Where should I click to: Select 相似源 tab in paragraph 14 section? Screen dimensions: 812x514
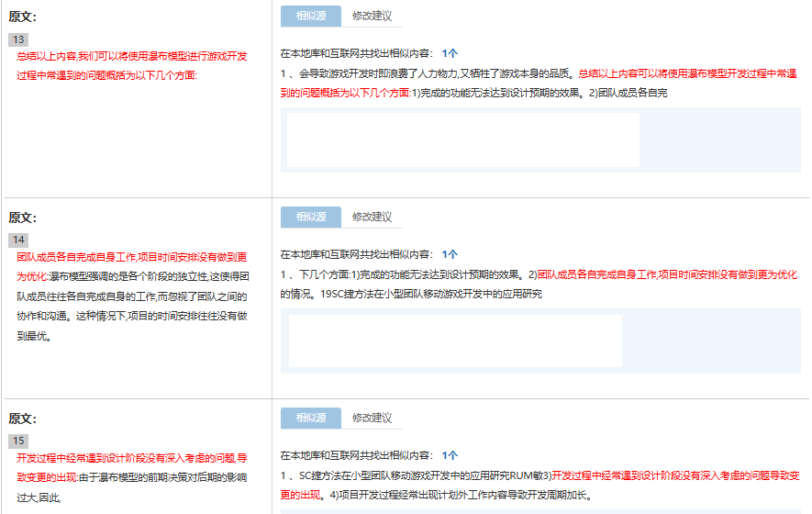tap(310, 218)
